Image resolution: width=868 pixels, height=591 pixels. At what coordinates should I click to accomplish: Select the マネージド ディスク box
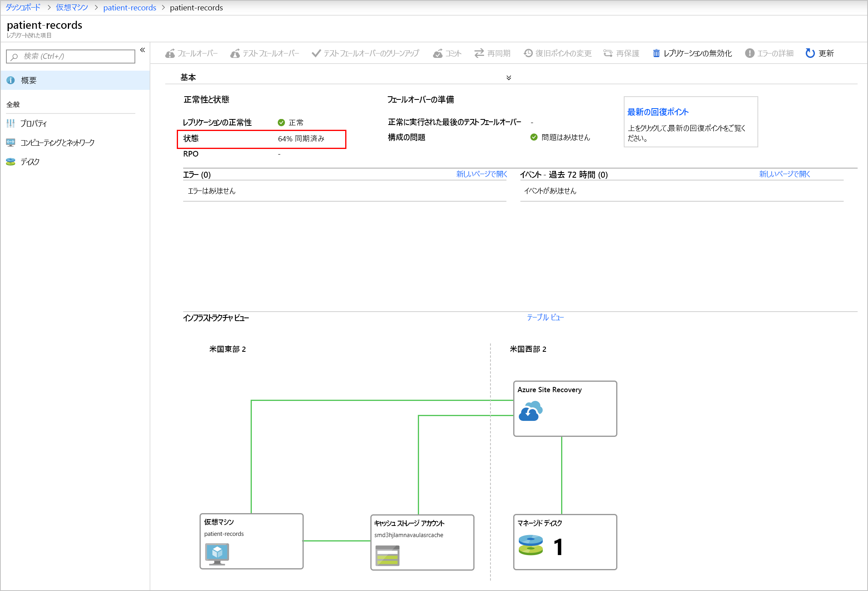coord(565,542)
